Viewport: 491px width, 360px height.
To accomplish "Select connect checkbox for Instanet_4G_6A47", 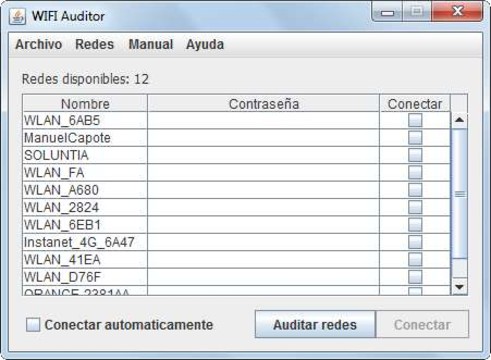I will tap(415, 242).
